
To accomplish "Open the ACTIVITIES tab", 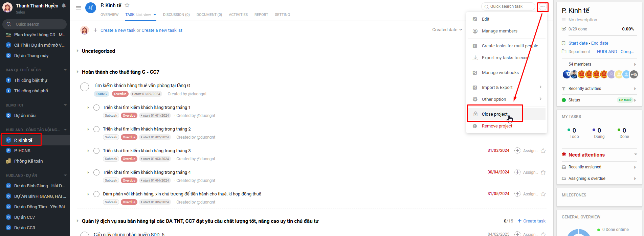I will [238, 15].
